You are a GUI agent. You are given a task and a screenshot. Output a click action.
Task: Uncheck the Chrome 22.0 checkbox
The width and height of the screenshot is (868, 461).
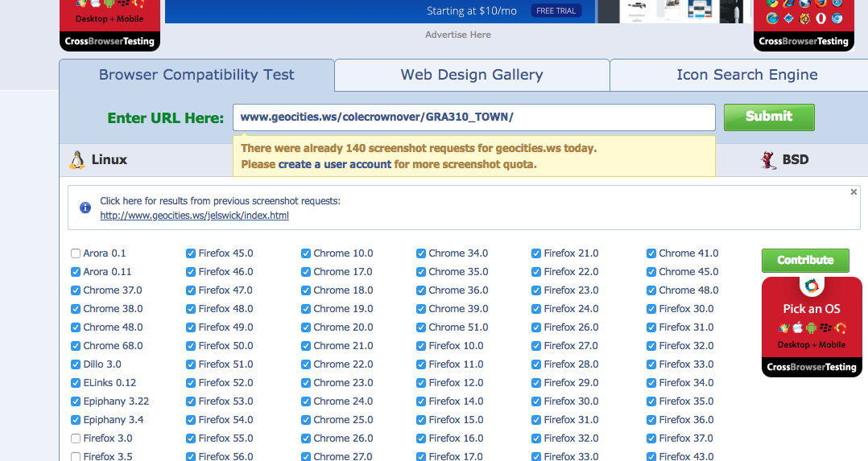pos(306,364)
